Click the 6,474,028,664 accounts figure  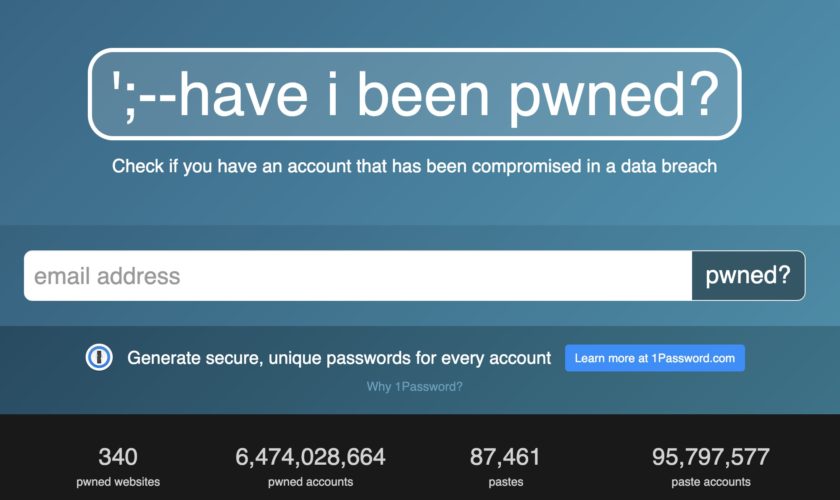(x=310, y=457)
